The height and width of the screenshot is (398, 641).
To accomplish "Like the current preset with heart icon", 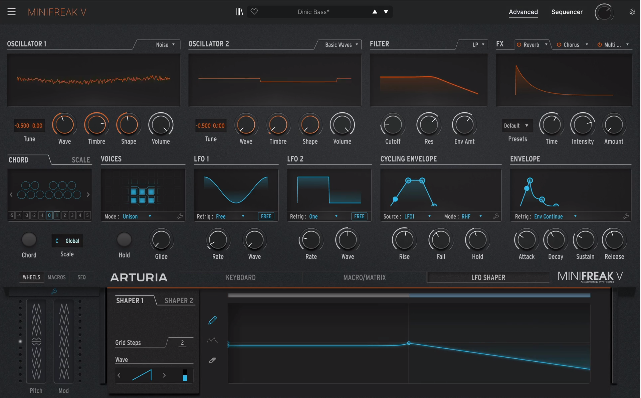I will pos(254,12).
